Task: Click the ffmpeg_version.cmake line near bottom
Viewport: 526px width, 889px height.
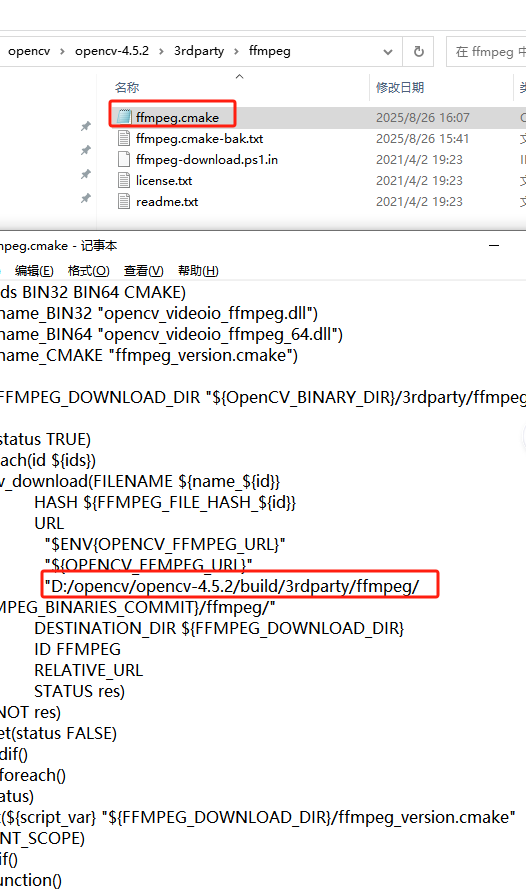Action: (x=258, y=817)
